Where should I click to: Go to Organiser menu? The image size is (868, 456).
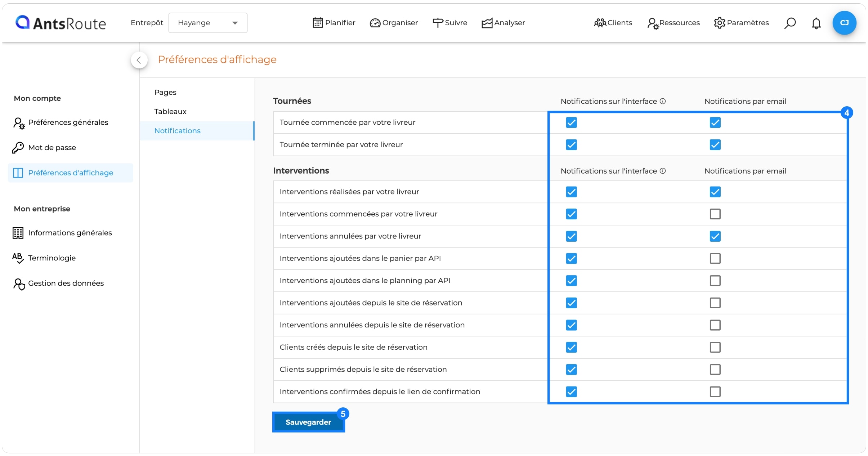pyautogui.click(x=394, y=23)
